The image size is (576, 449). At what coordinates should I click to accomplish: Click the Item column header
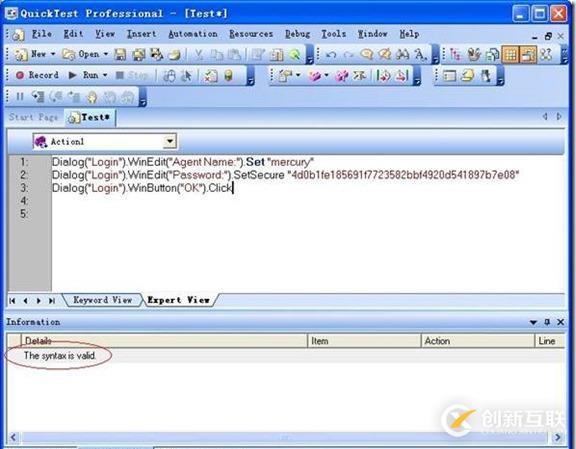pyautogui.click(x=364, y=341)
